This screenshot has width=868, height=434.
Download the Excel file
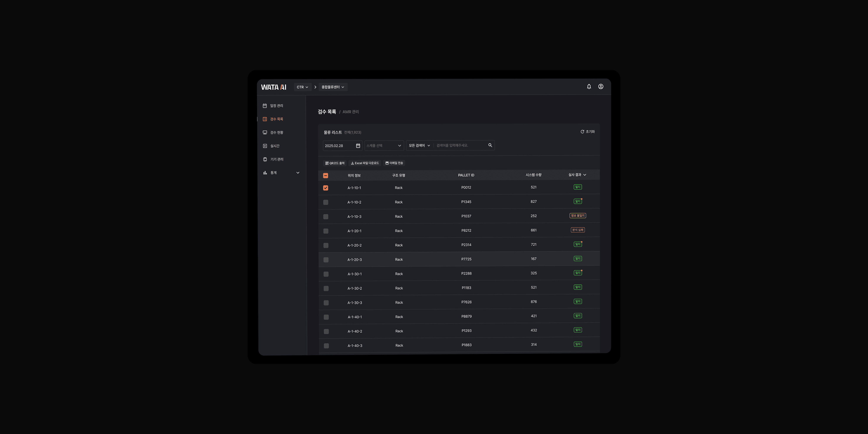pyautogui.click(x=365, y=163)
